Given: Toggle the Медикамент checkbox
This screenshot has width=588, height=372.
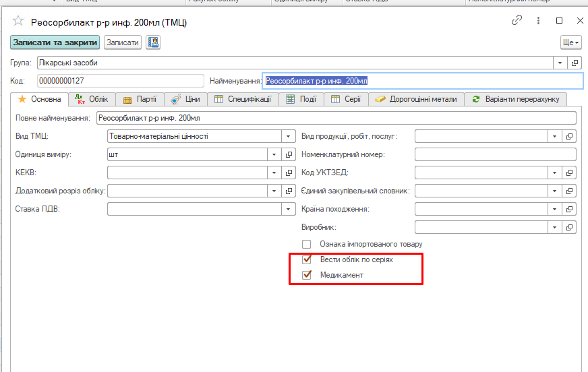Looking at the screenshot, I should (x=307, y=275).
